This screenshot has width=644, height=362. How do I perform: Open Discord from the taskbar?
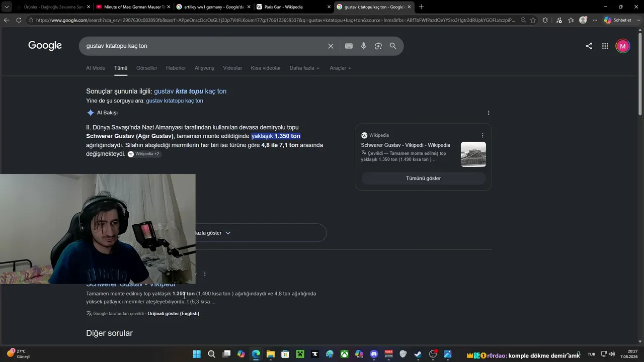[374, 354]
